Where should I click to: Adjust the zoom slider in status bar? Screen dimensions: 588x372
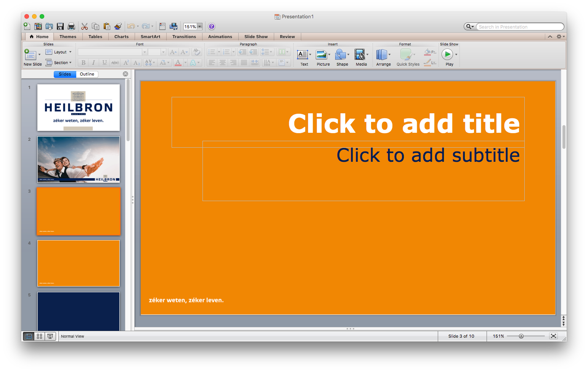coord(521,336)
